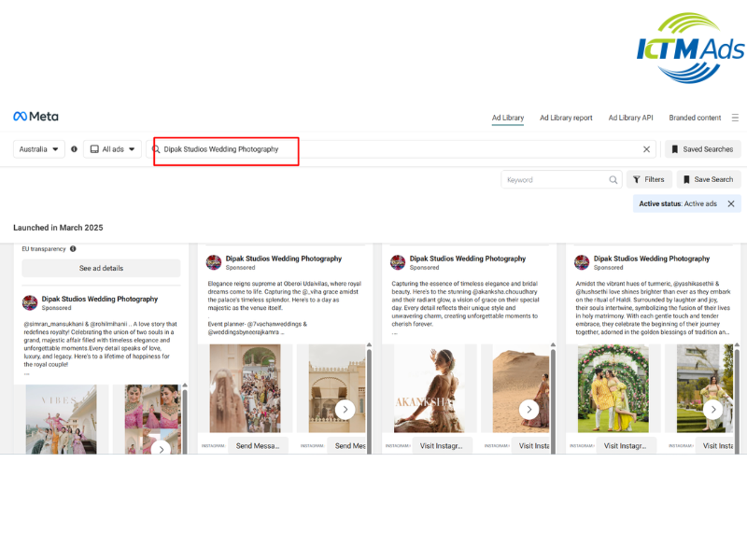This screenshot has height=560, width=747.
Task: Click the 'Launched in March 2025' heading
Action: point(58,228)
